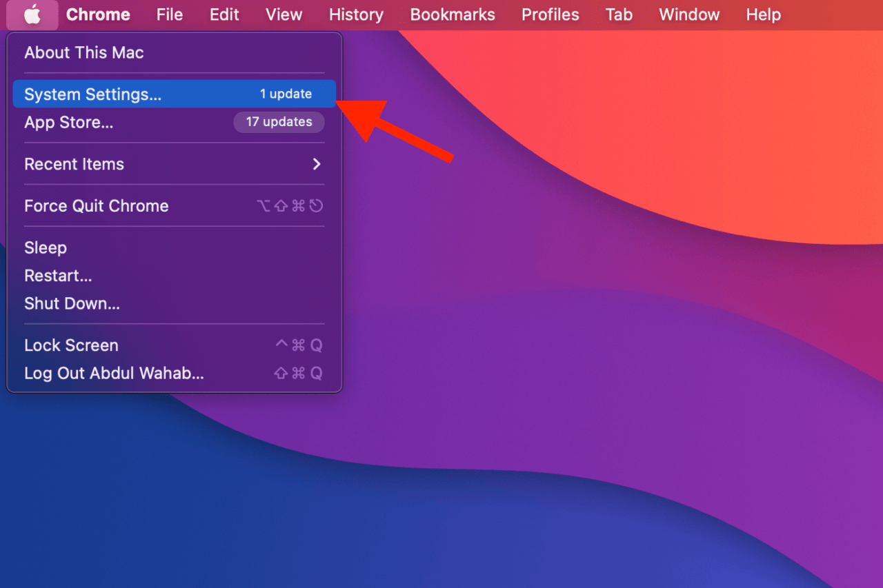Screen dimensions: 883x588
Task: Open the Tab menu
Action: [619, 14]
